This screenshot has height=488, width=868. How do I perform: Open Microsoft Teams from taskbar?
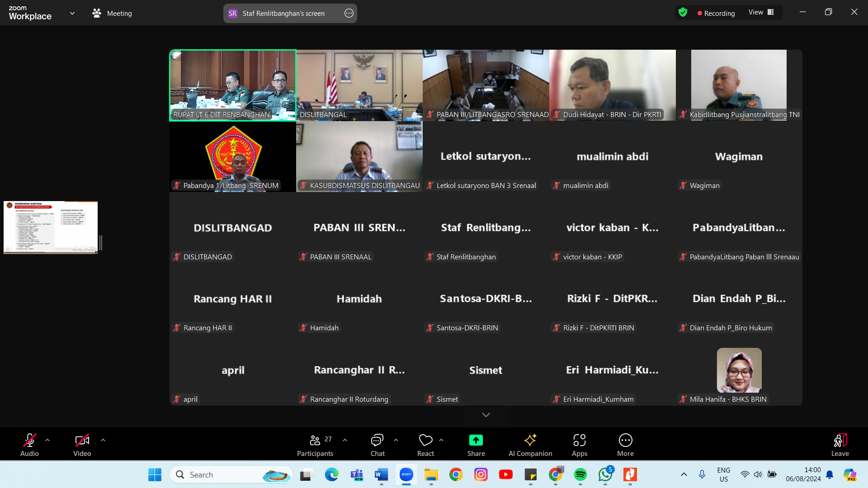[357, 474]
